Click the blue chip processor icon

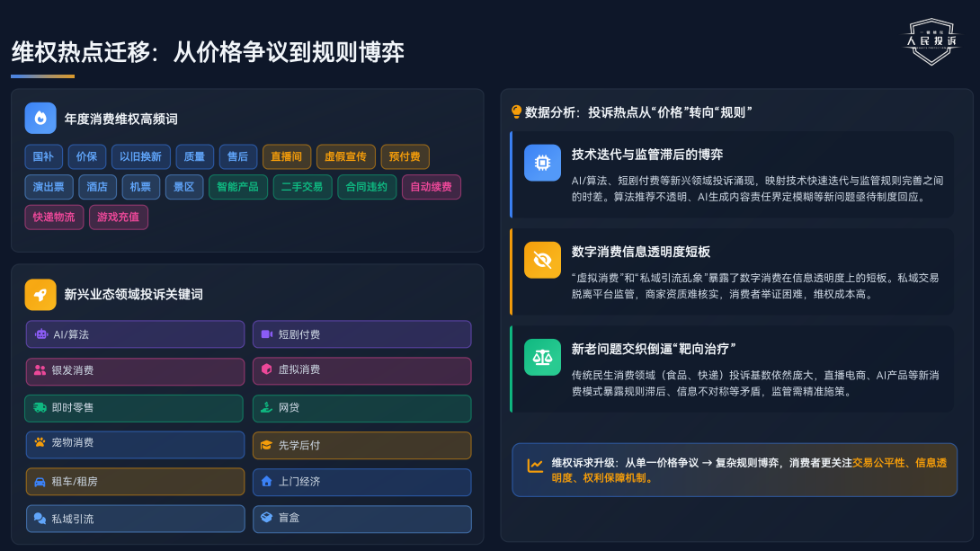point(542,163)
